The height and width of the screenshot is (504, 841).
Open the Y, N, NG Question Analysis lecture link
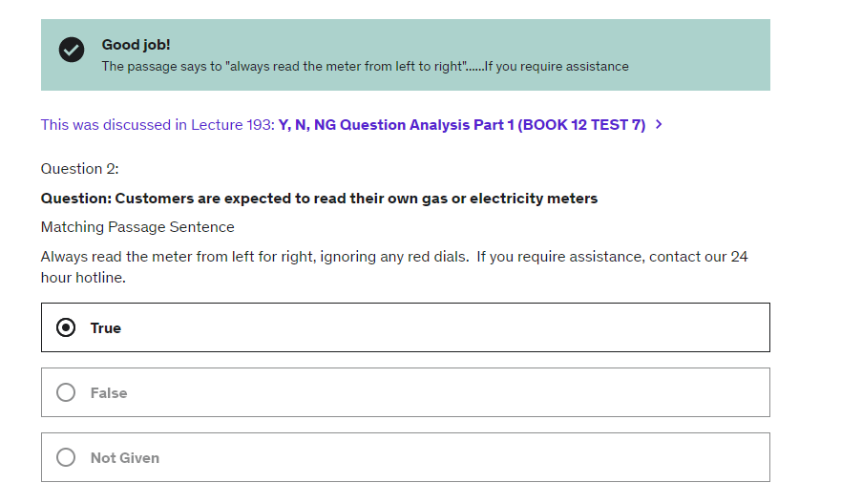pyautogui.click(x=461, y=125)
